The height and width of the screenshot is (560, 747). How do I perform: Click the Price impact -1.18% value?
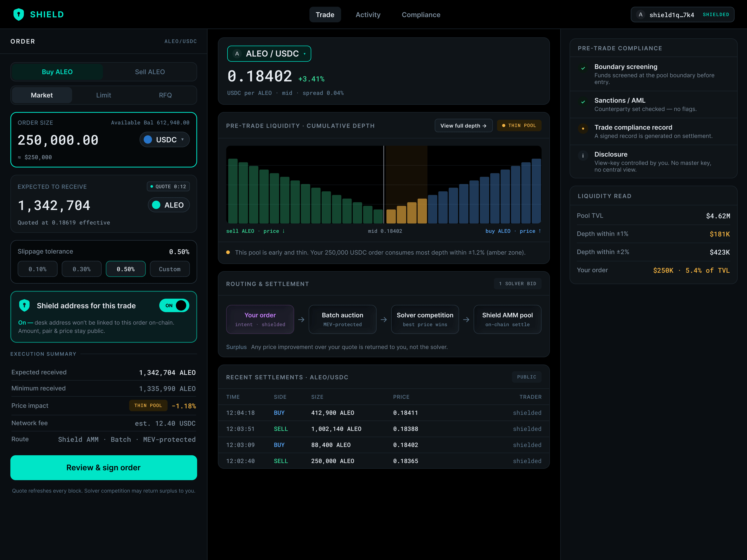point(184,406)
